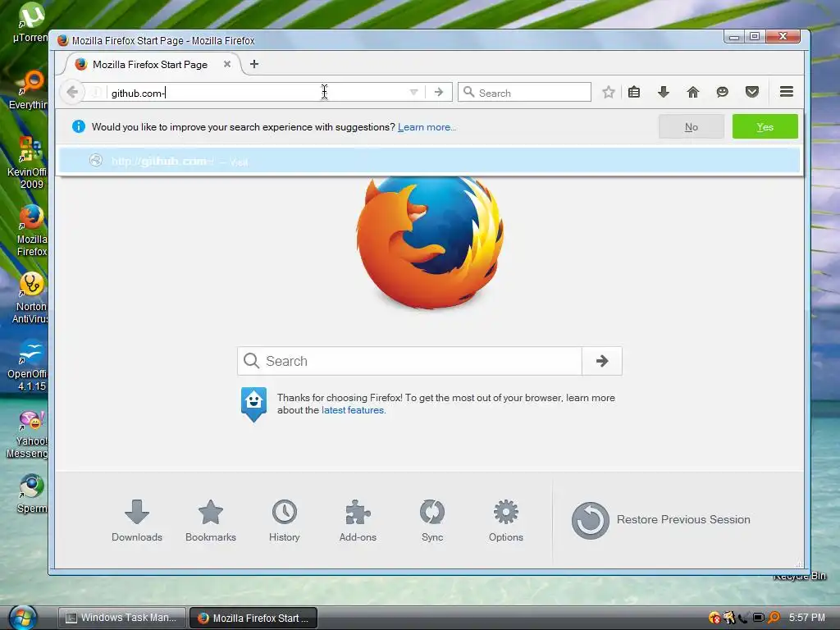Open Add-ons from start page launcher
This screenshot has height=630, width=840.
(x=358, y=521)
